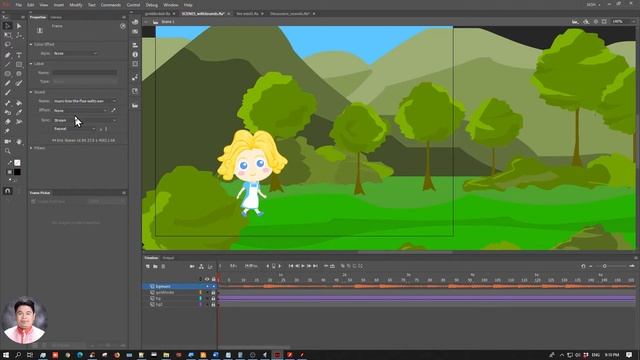The height and width of the screenshot is (360, 640).
Task: Select the Eyedropper tool
Action: click(x=19, y=112)
